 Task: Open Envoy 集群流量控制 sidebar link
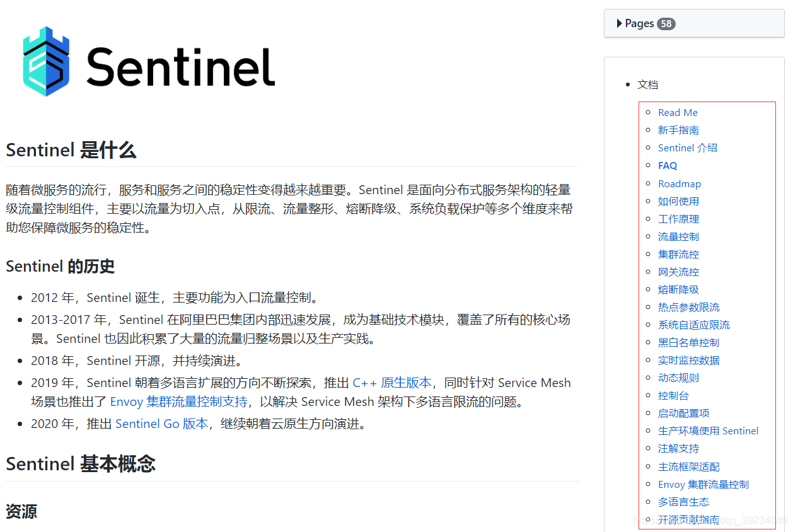[703, 484]
